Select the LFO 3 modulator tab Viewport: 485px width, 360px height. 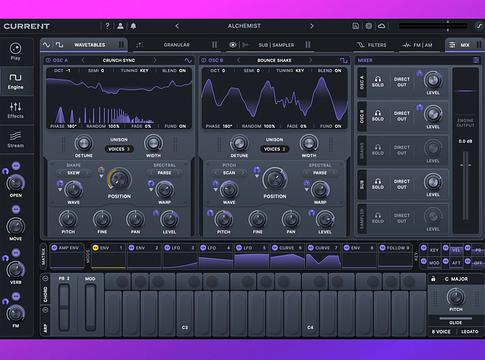coord(180,248)
